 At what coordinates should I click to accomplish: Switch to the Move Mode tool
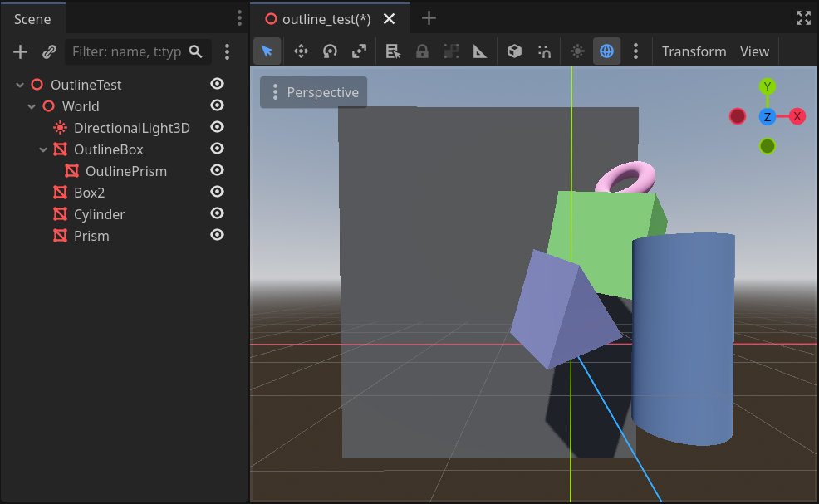[x=301, y=51]
